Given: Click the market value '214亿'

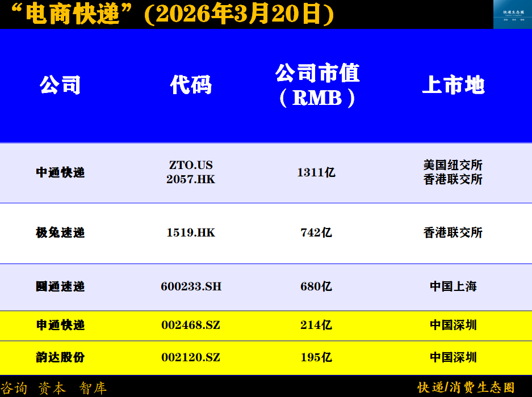Looking at the screenshot, I should (x=316, y=325).
